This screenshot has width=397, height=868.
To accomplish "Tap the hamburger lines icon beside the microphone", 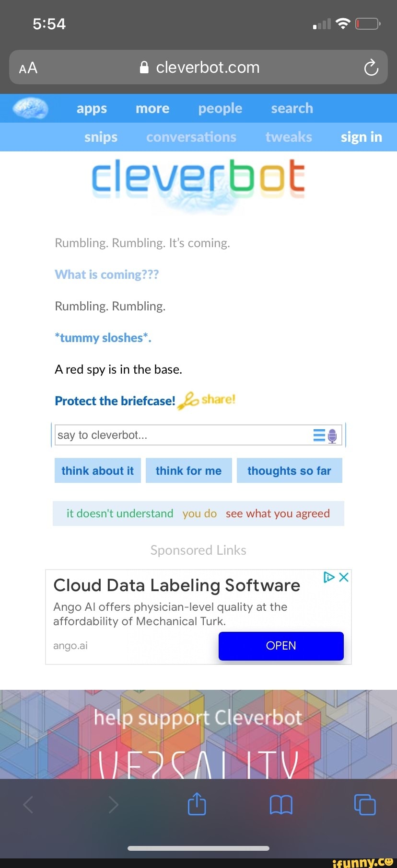I will pyautogui.click(x=318, y=434).
